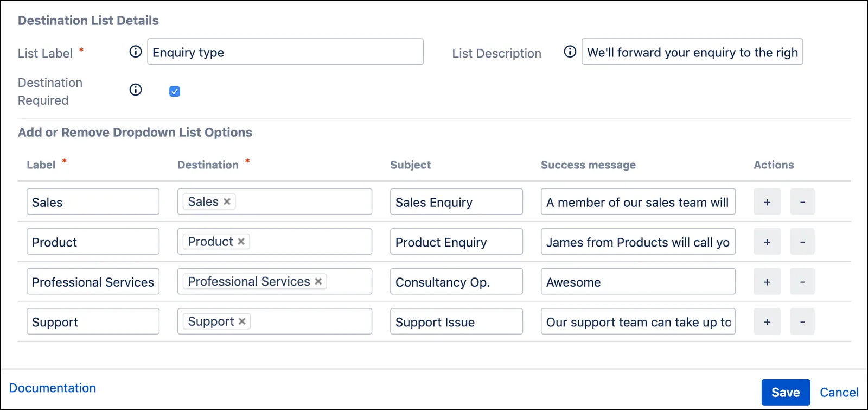This screenshot has height=410, width=868.
Task: Edit the 'Product Enquiry' subject field
Action: tap(456, 242)
